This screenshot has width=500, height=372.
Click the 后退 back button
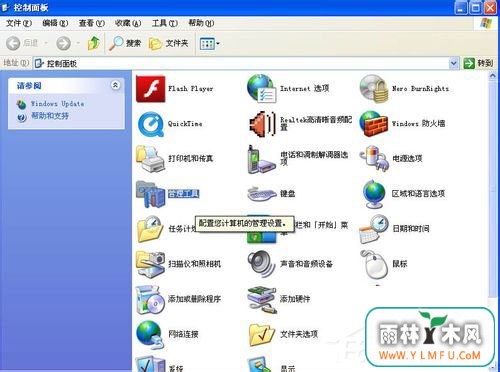[22, 43]
